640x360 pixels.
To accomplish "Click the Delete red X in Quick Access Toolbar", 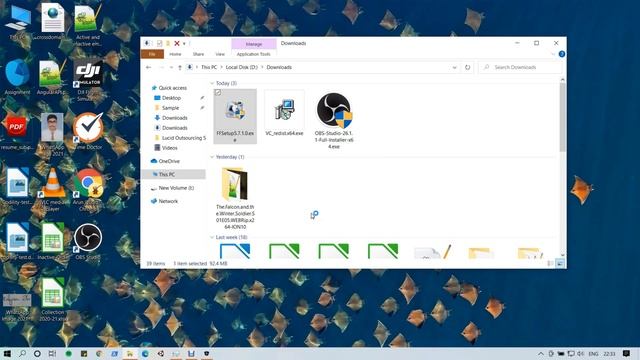I will (x=177, y=43).
